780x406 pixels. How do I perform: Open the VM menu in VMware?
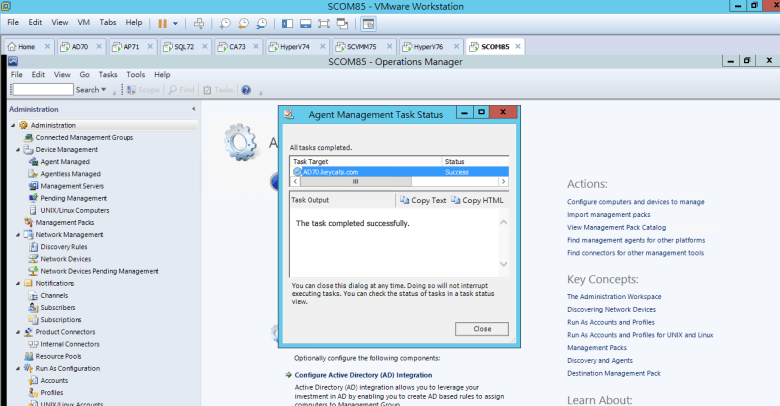(x=85, y=21)
